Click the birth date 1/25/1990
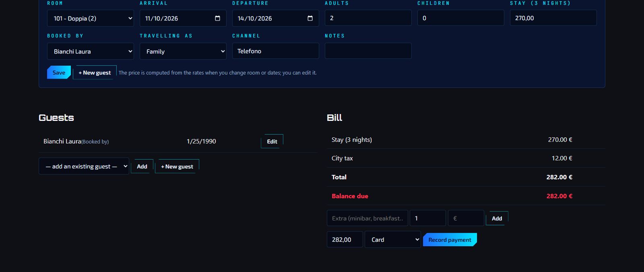 [201, 141]
